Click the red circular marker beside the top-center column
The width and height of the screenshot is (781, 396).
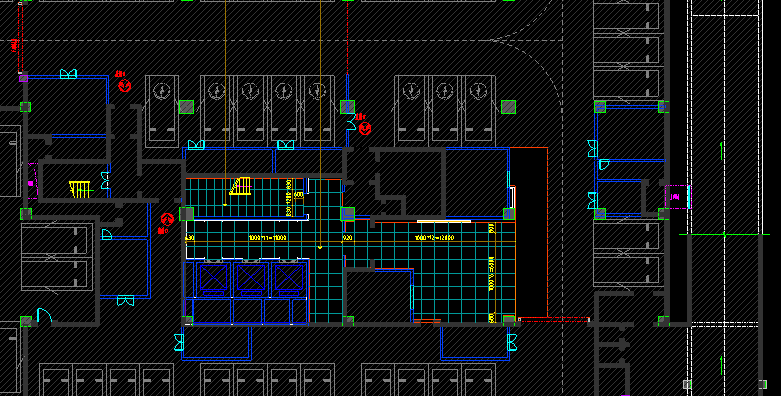pos(365,129)
